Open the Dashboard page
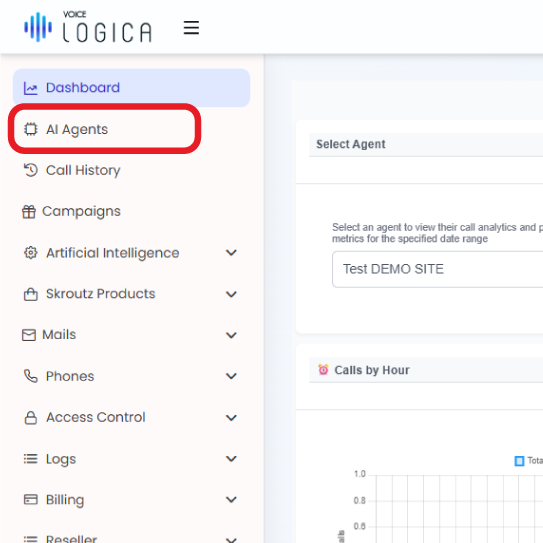Image resolution: width=543 pixels, height=543 pixels. tap(131, 88)
